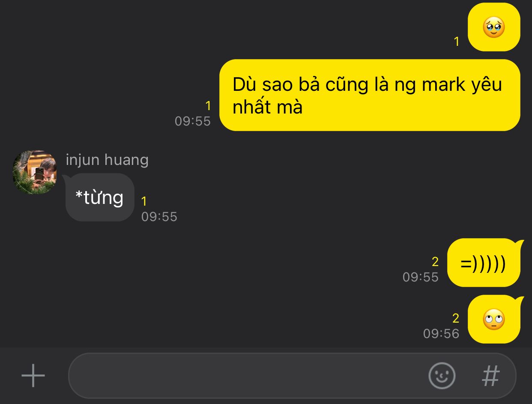
Task: Open the emoticon picker smiley icon
Action: tap(442, 376)
